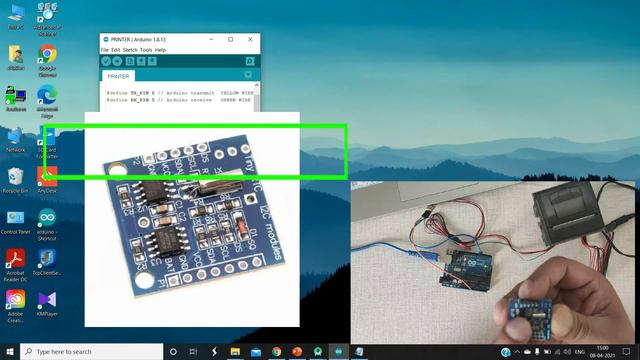The image size is (640, 360).
Task: Show hidden system tray icons
Action: pos(517,351)
